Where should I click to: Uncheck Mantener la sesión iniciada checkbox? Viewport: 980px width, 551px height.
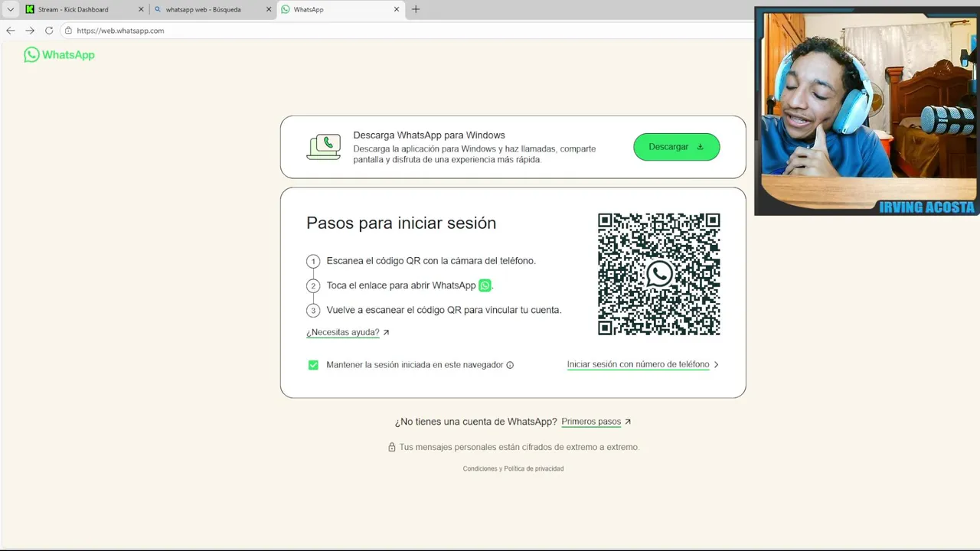point(313,365)
